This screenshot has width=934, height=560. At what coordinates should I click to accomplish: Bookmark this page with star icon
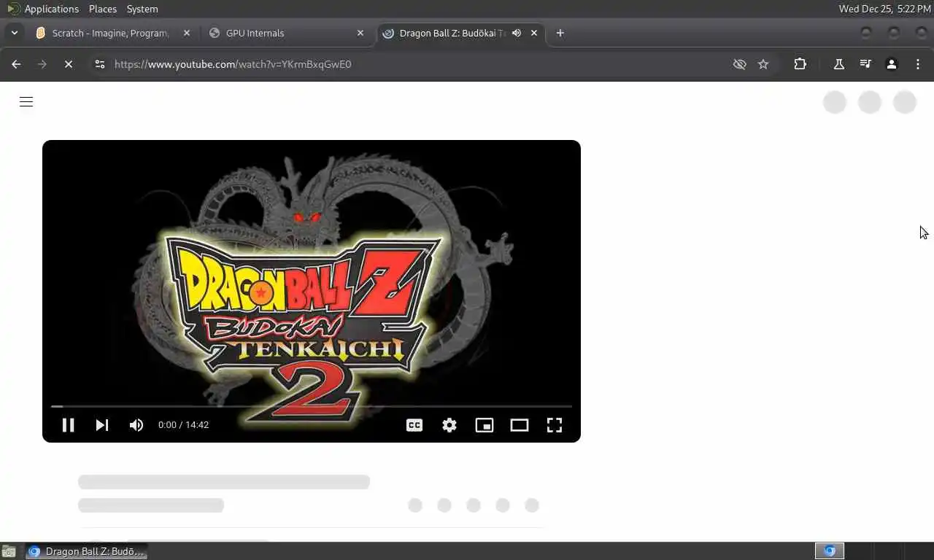tap(763, 64)
